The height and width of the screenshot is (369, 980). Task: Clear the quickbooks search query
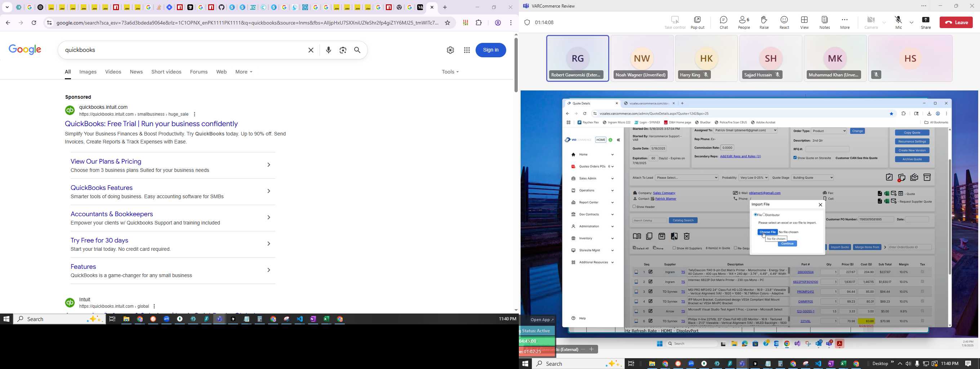tap(311, 50)
